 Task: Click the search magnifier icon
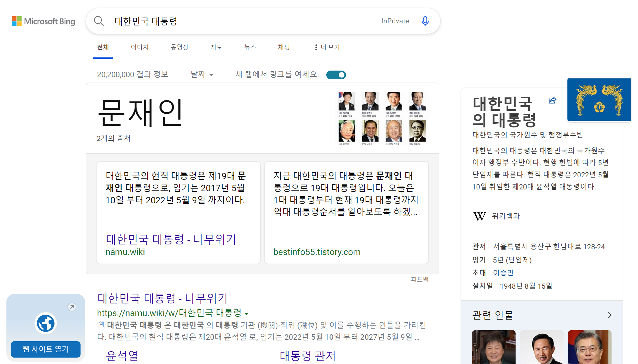click(x=99, y=21)
